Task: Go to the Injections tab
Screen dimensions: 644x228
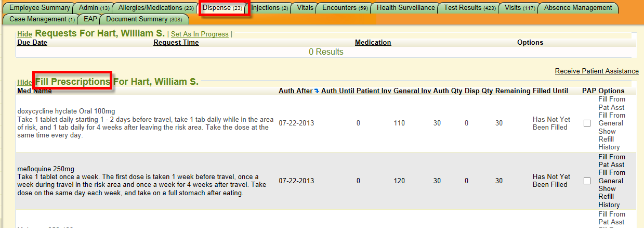Action: pos(269,8)
